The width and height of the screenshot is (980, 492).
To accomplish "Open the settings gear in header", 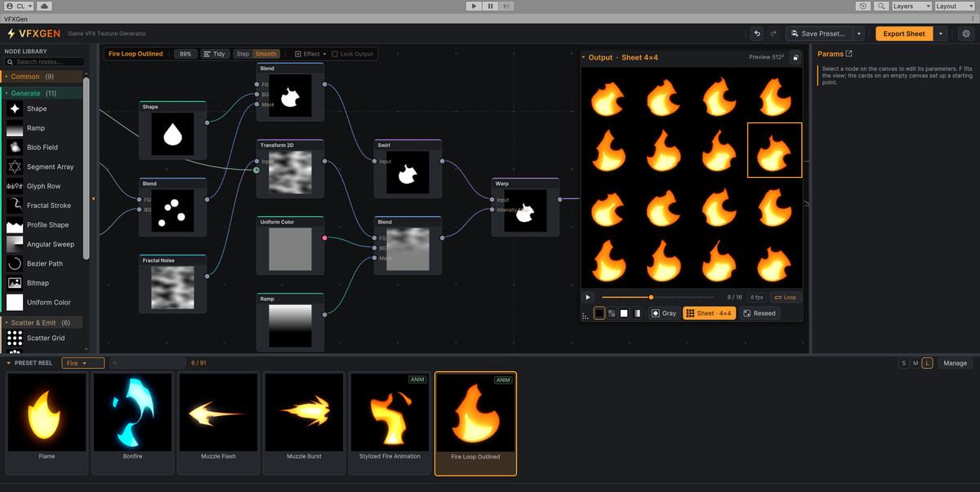I will tap(966, 33).
